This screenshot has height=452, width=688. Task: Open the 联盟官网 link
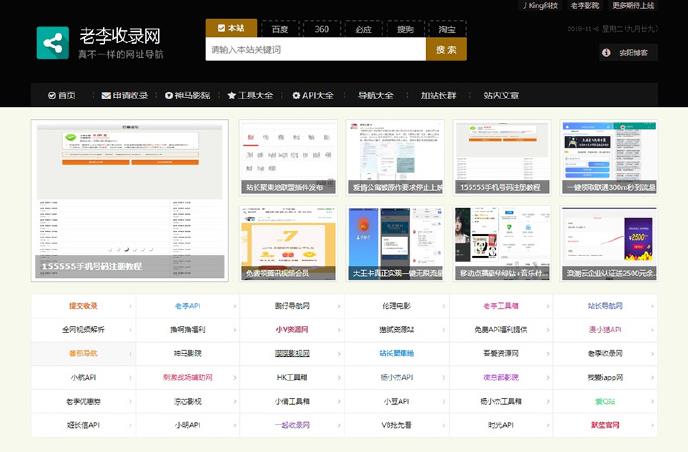pos(606,426)
